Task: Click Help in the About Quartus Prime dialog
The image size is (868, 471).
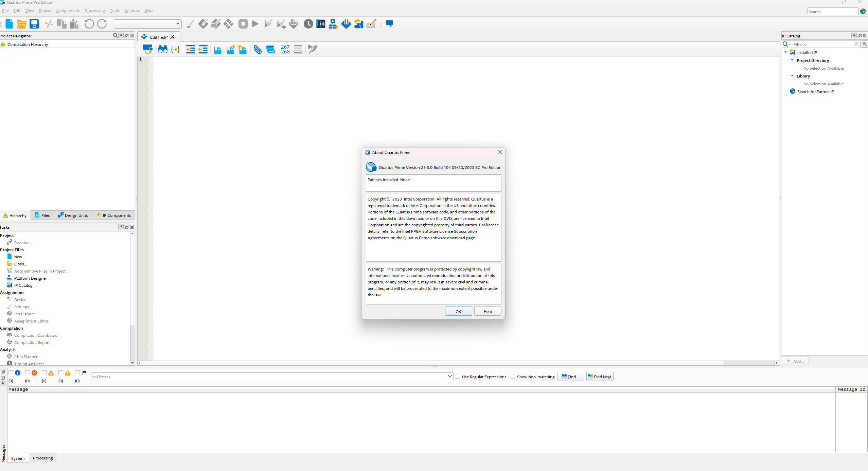Action: 488,311
